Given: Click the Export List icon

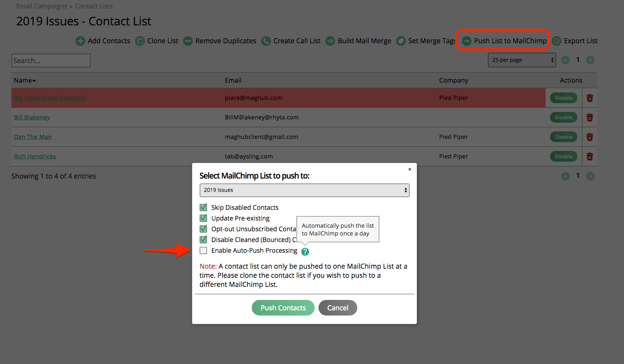Looking at the screenshot, I should click(557, 41).
